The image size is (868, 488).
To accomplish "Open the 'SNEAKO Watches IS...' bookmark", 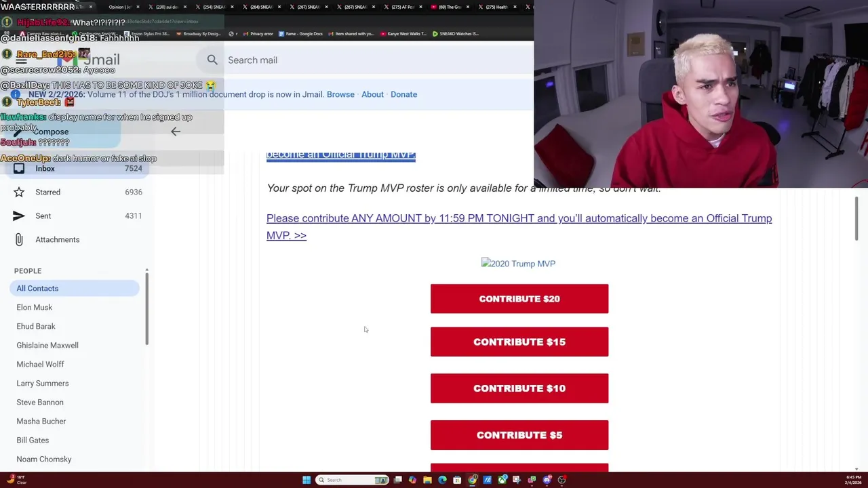I will click(x=456, y=34).
